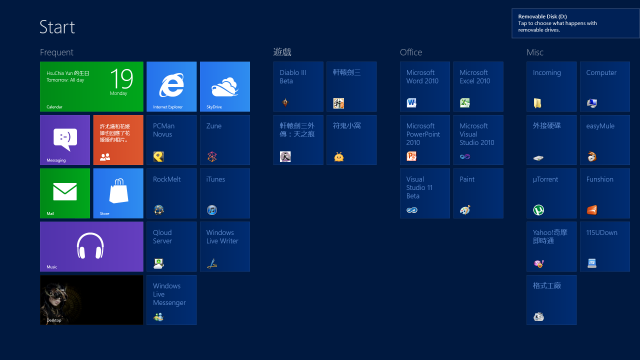This screenshot has width=640, height=360.
Task: Launch the Windows Live Writer tile
Action: coord(225,247)
